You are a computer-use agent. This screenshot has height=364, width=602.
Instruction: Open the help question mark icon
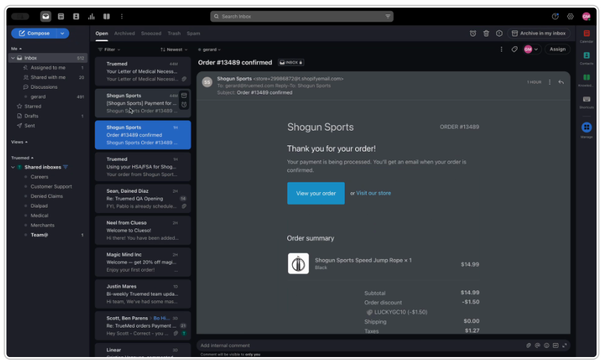pos(555,17)
